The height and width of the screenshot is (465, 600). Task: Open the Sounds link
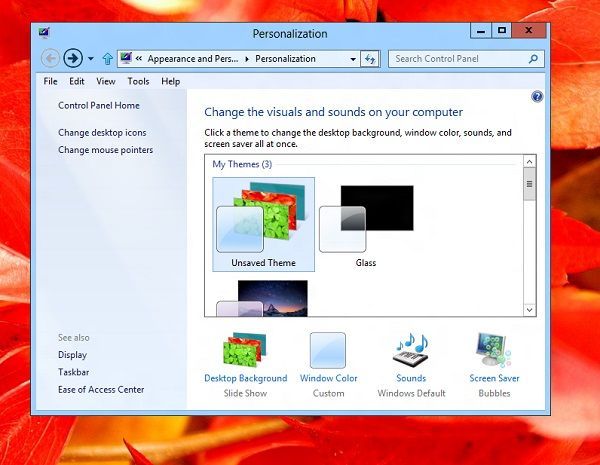pyautogui.click(x=411, y=378)
